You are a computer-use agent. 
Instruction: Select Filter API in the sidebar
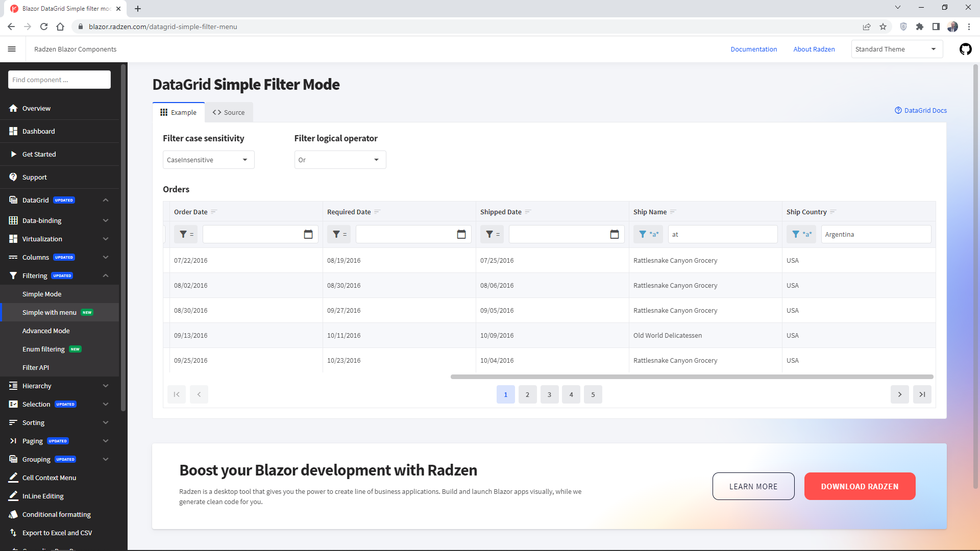pos(59,367)
